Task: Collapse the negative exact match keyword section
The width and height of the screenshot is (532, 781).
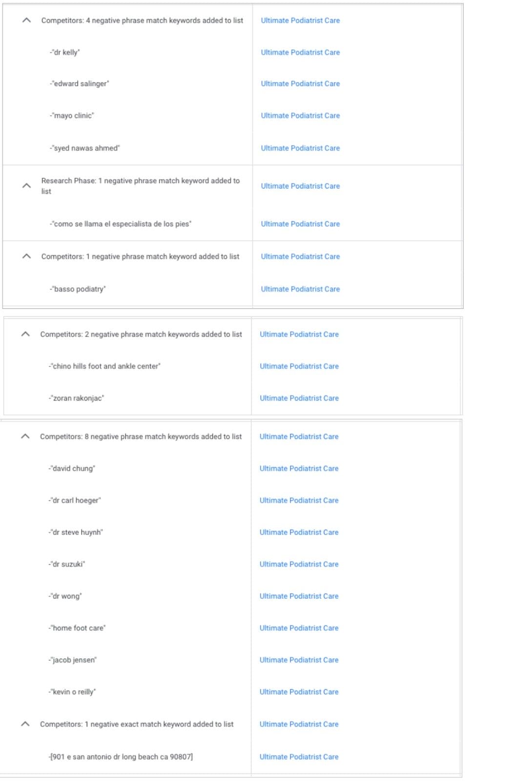Action: point(26,724)
